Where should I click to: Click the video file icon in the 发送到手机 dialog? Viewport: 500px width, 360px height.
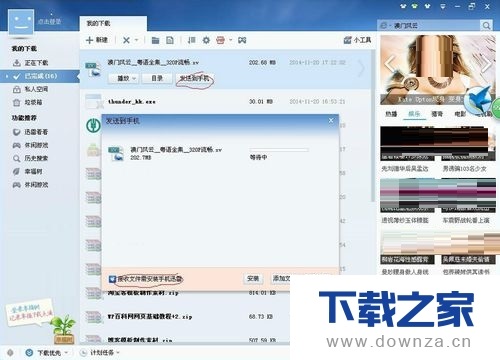pyautogui.click(x=116, y=153)
